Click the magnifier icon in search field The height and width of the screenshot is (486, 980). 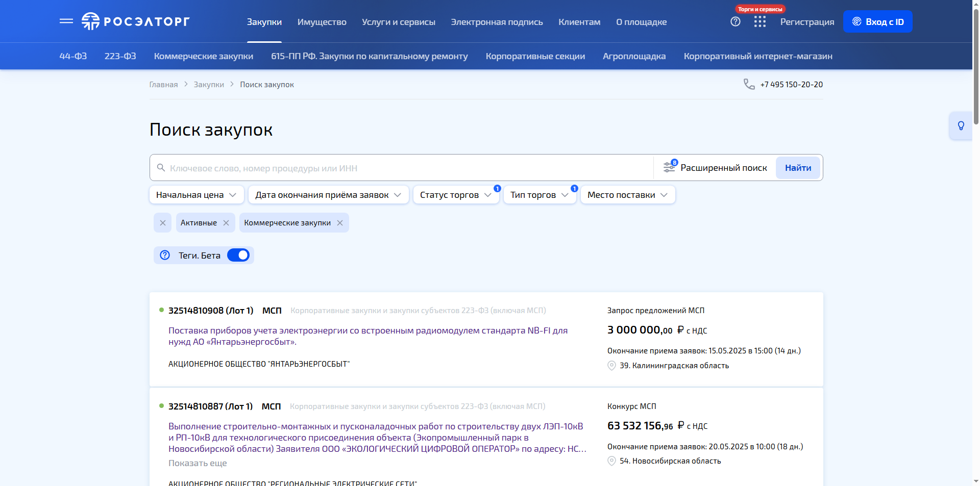click(161, 168)
